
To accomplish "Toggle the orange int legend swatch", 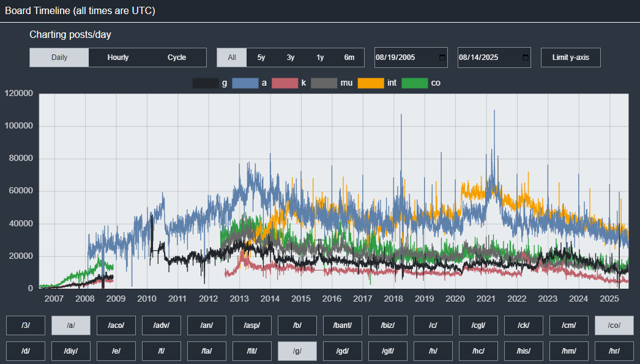I will pos(371,83).
